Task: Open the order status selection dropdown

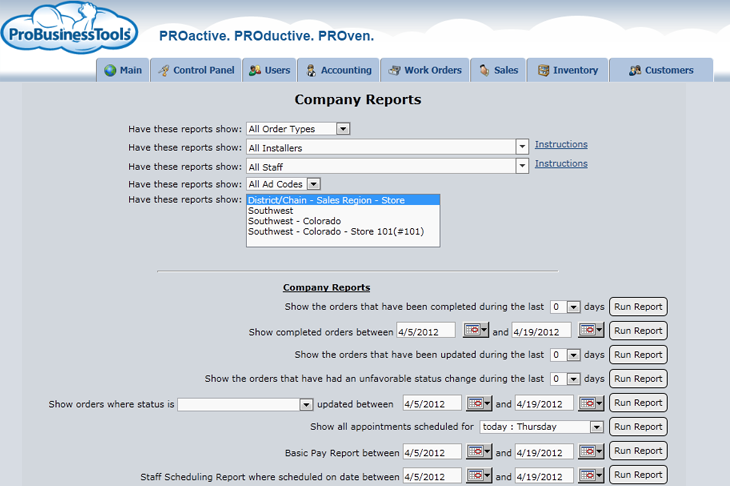Action: pyautogui.click(x=306, y=405)
